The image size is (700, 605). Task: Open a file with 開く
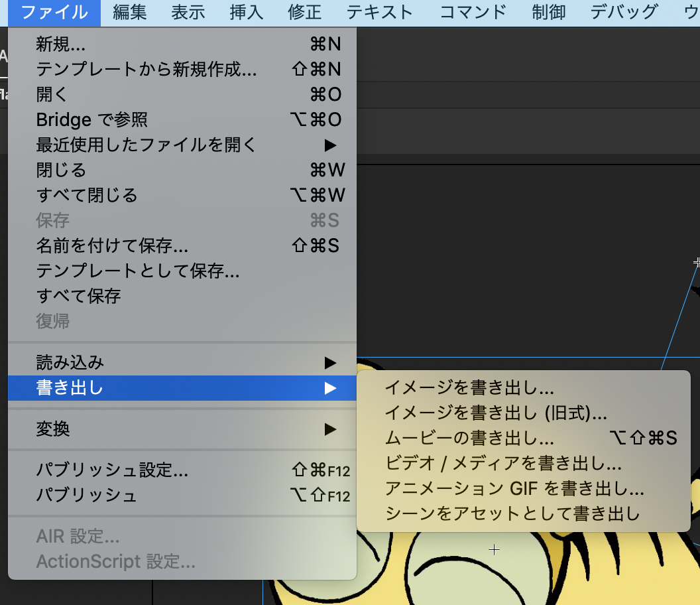pos(53,94)
